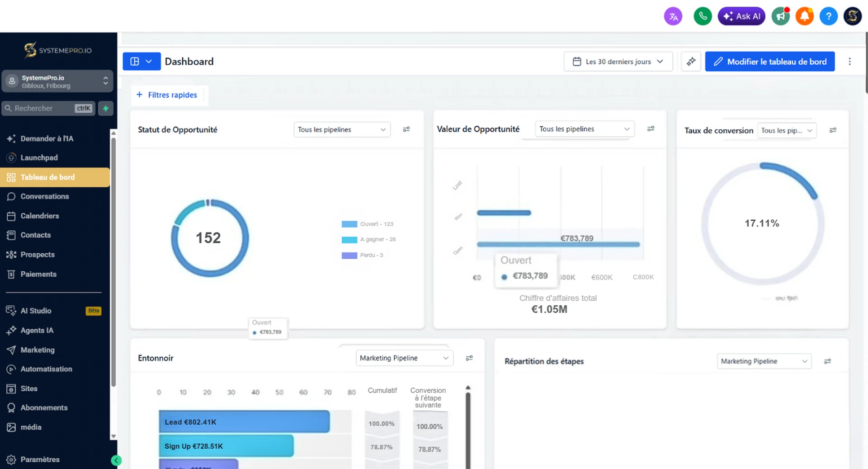
Task: Expand the SystemePro.io account switcher
Action: 57,81
